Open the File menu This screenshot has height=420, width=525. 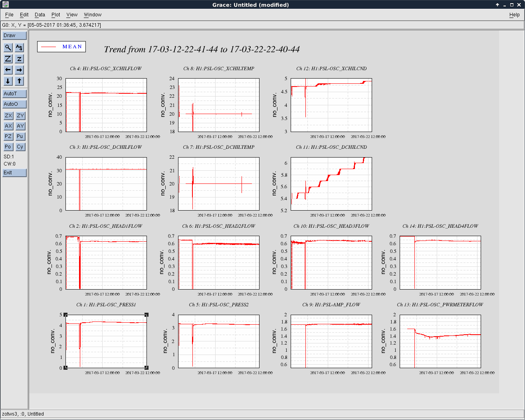click(x=9, y=15)
